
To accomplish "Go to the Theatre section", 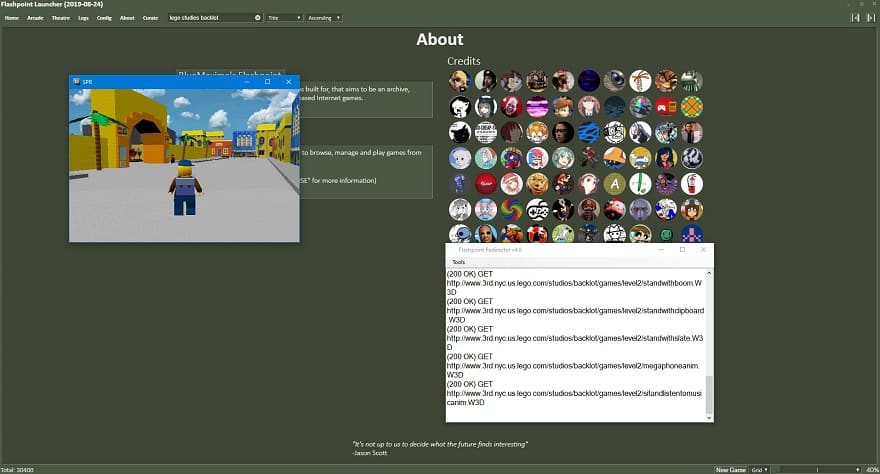I will 61,18.
